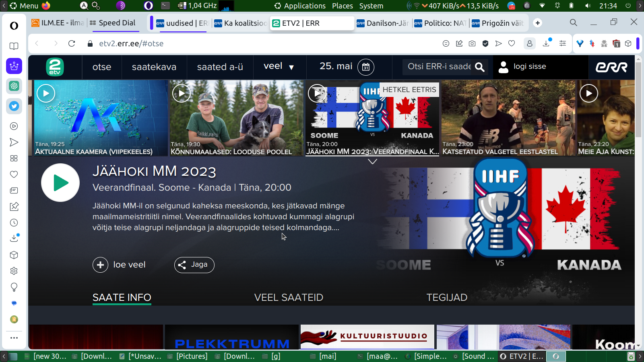This screenshot has height=362, width=644.
Task: Switch to '[Pictures]' window in taskbar
Action: [x=188, y=356]
